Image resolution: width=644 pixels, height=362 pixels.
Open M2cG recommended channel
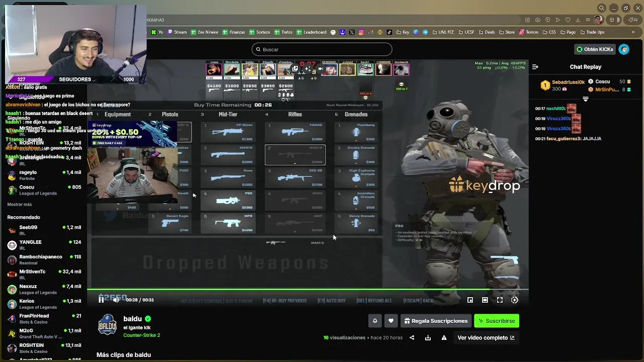(44, 333)
